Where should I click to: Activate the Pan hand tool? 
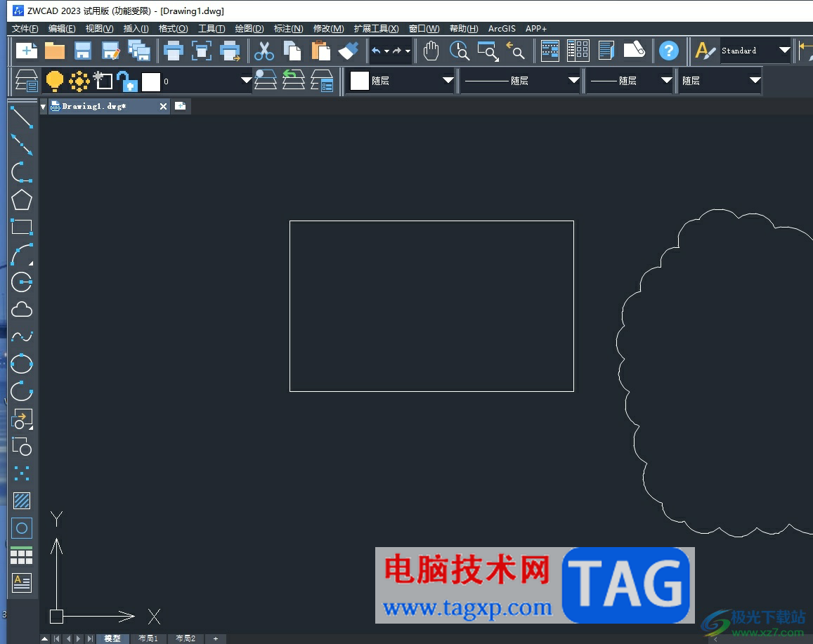pos(431,51)
